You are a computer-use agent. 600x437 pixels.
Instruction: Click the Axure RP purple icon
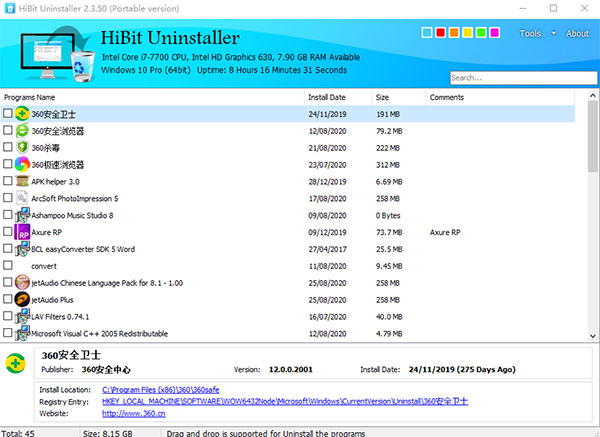click(x=22, y=232)
